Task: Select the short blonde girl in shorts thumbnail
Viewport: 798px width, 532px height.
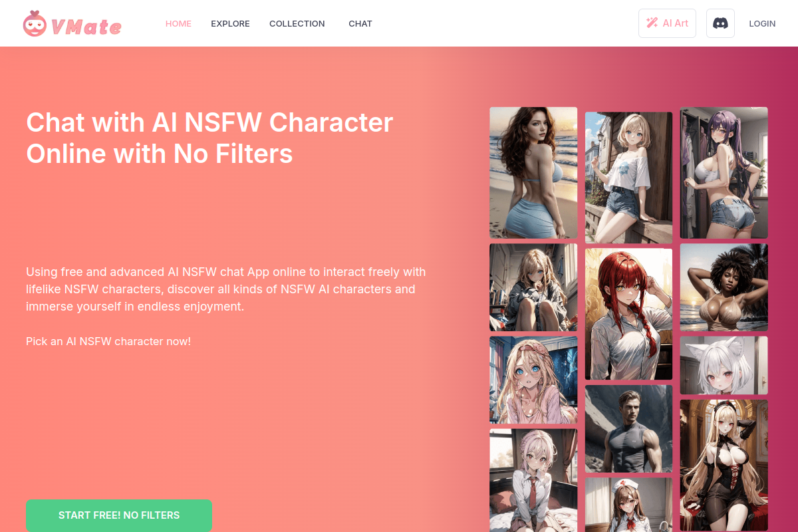Action: 628,178
